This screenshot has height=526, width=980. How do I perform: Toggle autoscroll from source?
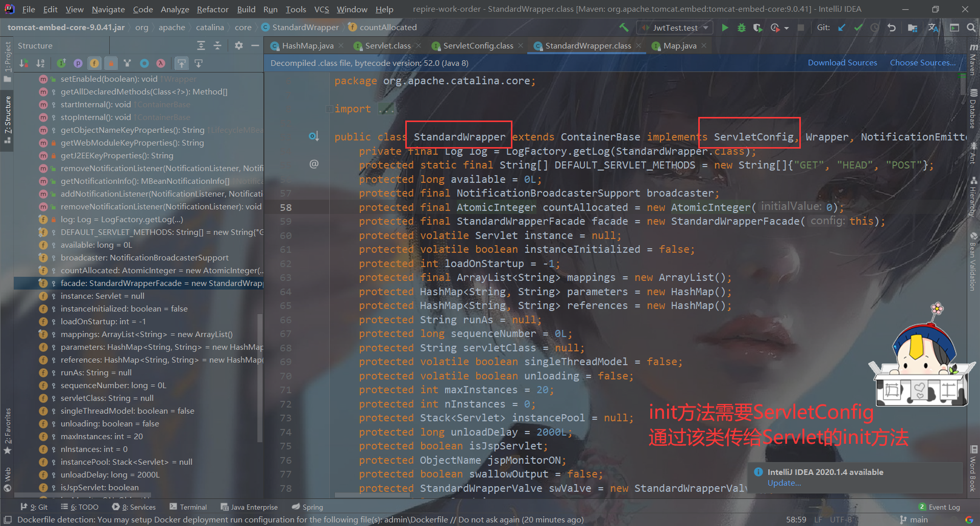[199, 63]
